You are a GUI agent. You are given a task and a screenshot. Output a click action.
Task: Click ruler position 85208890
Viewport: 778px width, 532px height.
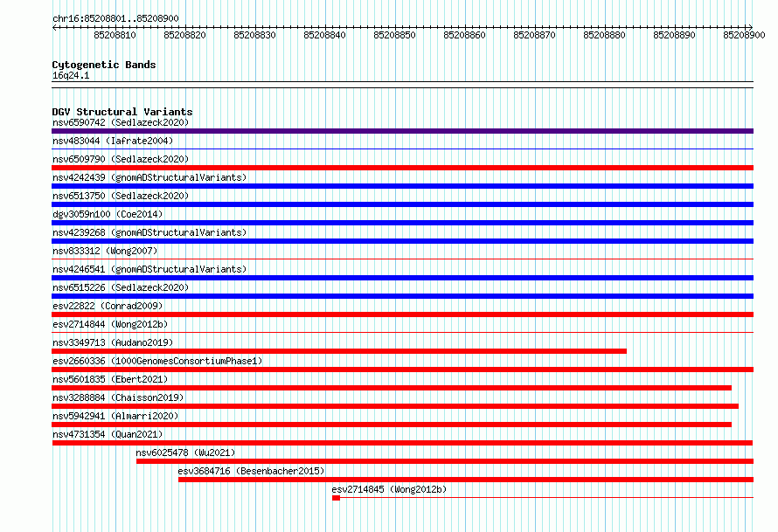click(674, 35)
